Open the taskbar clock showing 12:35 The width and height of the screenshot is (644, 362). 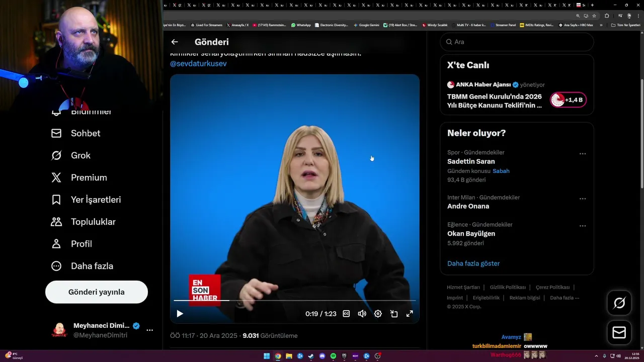tap(631, 356)
